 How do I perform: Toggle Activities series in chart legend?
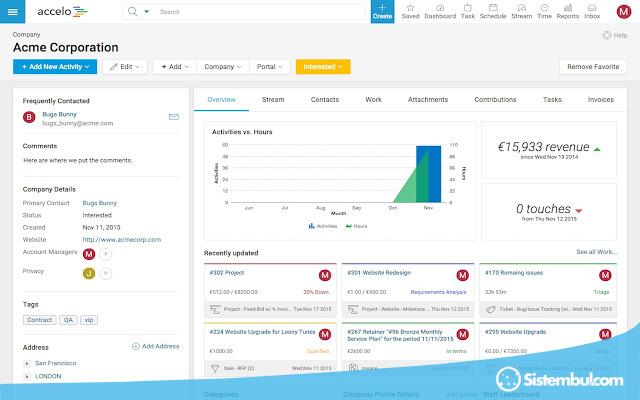tap(322, 226)
